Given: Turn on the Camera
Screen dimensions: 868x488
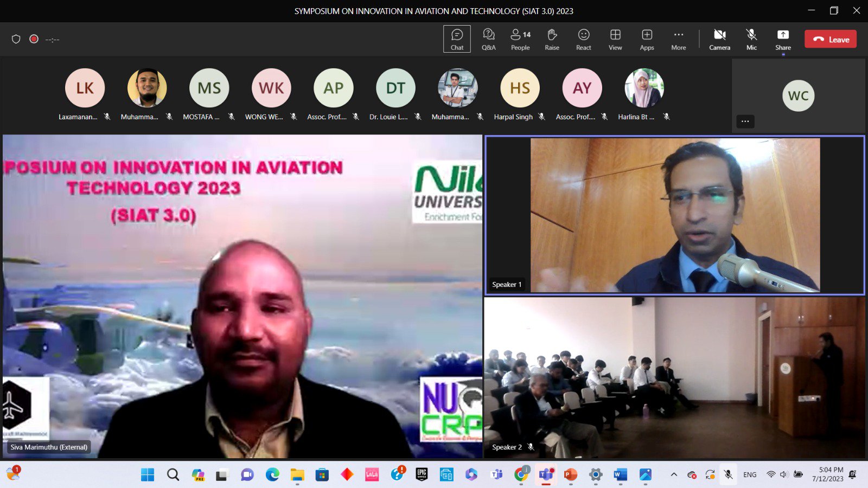Looking at the screenshot, I should [x=719, y=39].
